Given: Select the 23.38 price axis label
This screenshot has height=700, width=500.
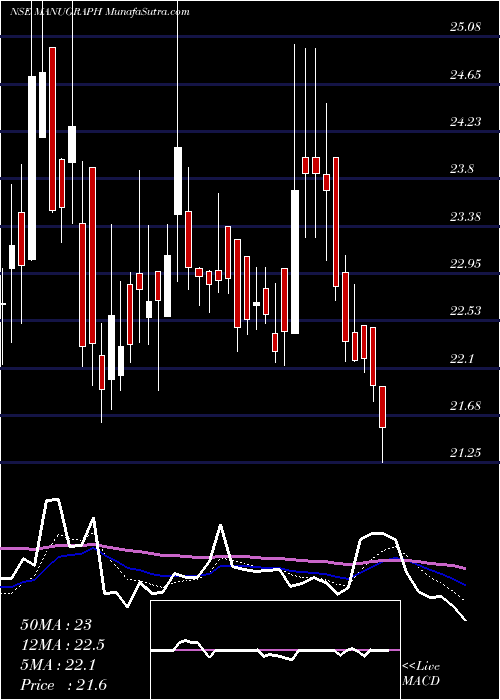Looking at the screenshot, I should click(x=465, y=217).
